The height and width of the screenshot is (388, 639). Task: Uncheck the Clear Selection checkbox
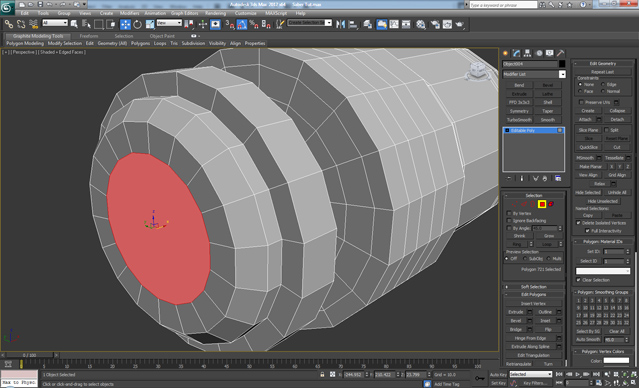[x=578, y=280]
